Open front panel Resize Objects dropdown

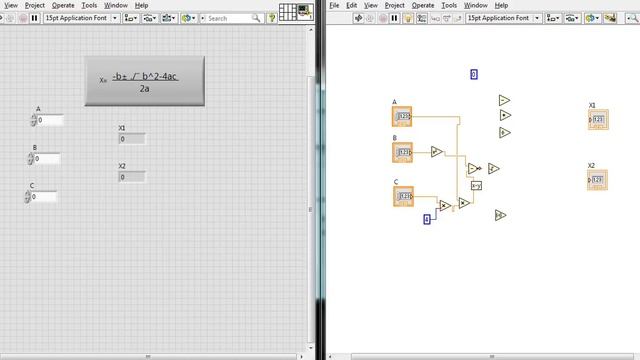(169, 18)
